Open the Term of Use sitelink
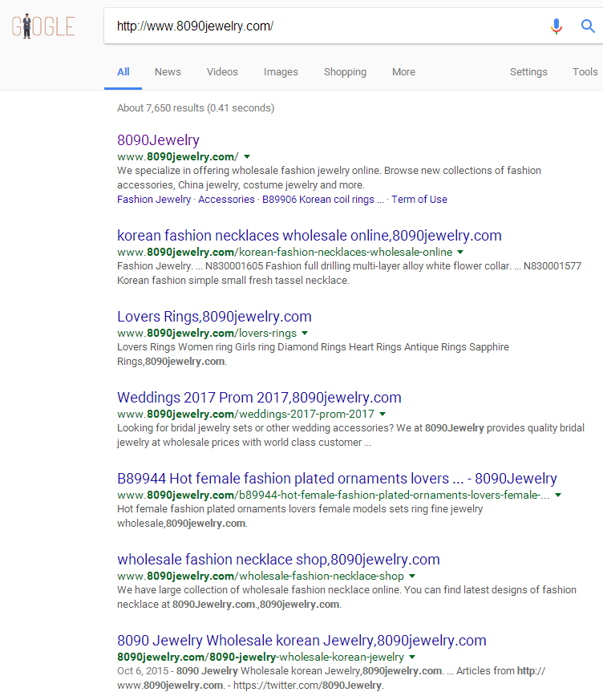This screenshot has width=603, height=700. click(419, 200)
